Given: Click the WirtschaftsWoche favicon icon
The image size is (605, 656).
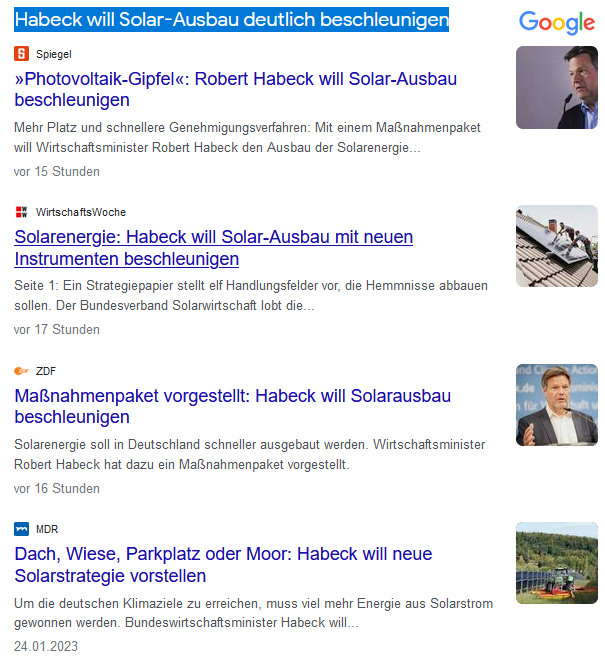Looking at the screenshot, I should pyautogui.click(x=22, y=212).
